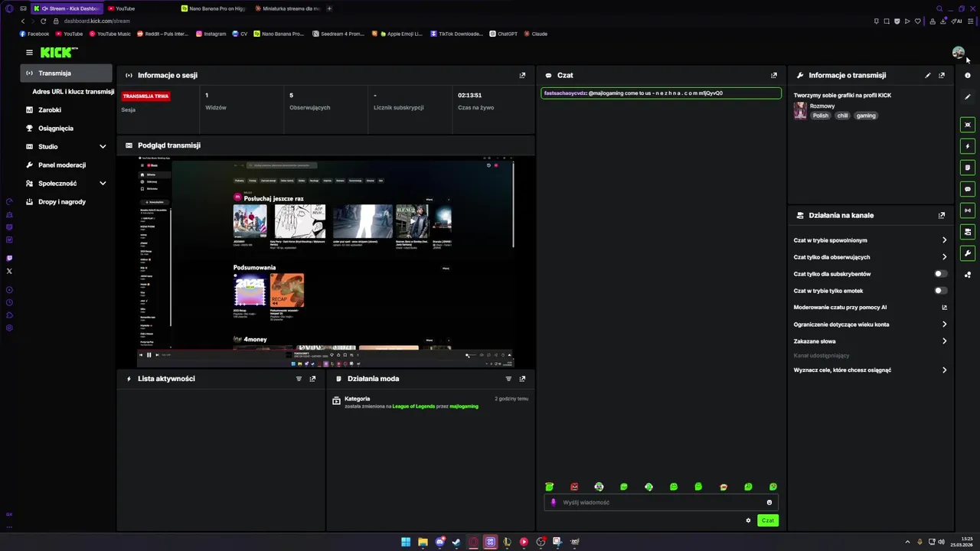
Task: Switch to the YouTube browser tab
Action: (x=139, y=8)
